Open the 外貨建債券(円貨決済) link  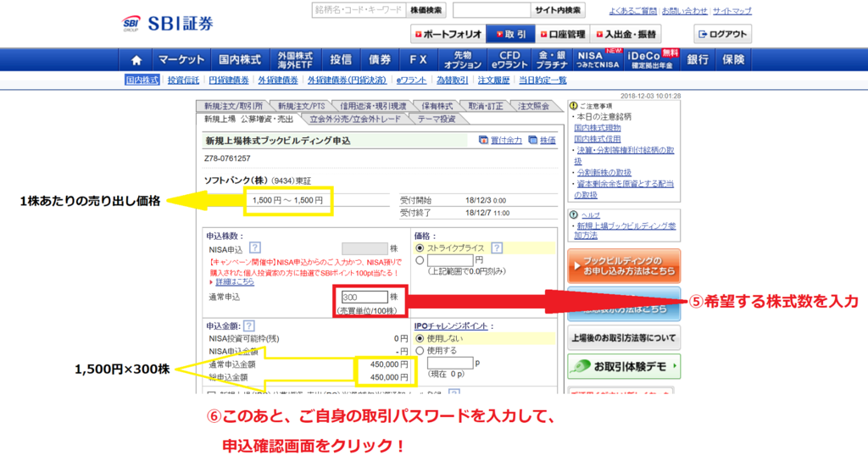coord(347,81)
